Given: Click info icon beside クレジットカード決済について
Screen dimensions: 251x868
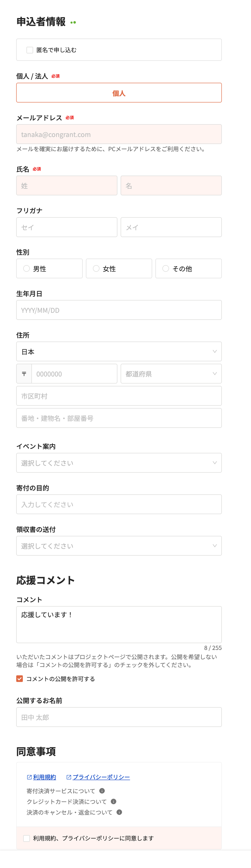Looking at the screenshot, I should click(113, 801).
